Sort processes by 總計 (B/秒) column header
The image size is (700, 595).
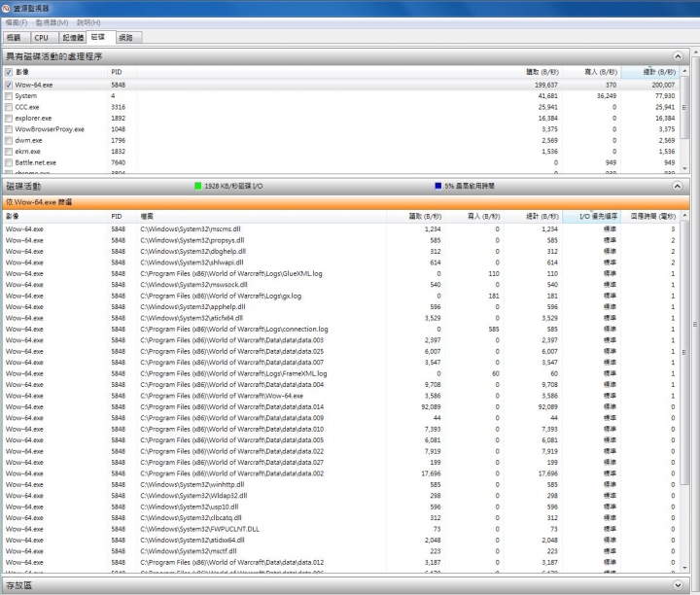650,72
